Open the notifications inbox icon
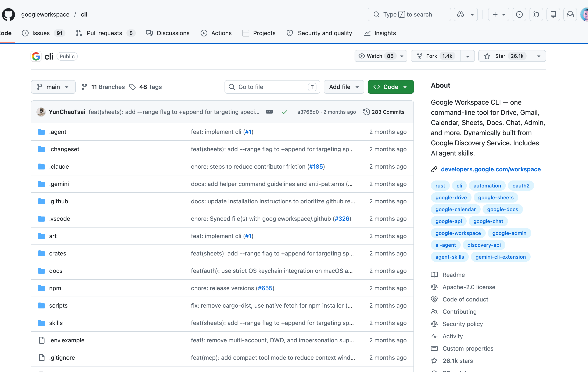Screen dimensions: 588x372 click(570, 14)
